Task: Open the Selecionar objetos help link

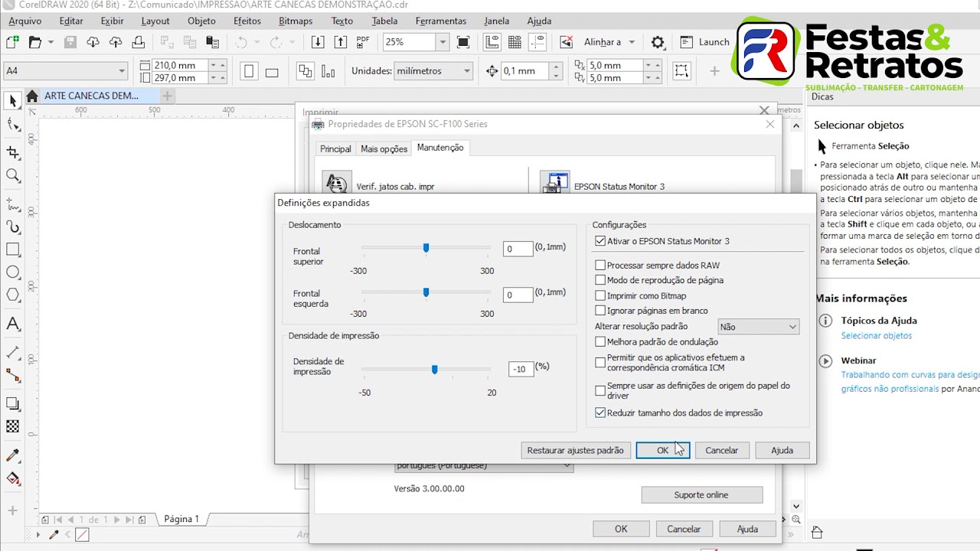Action: pyautogui.click(x=877, y=336)
